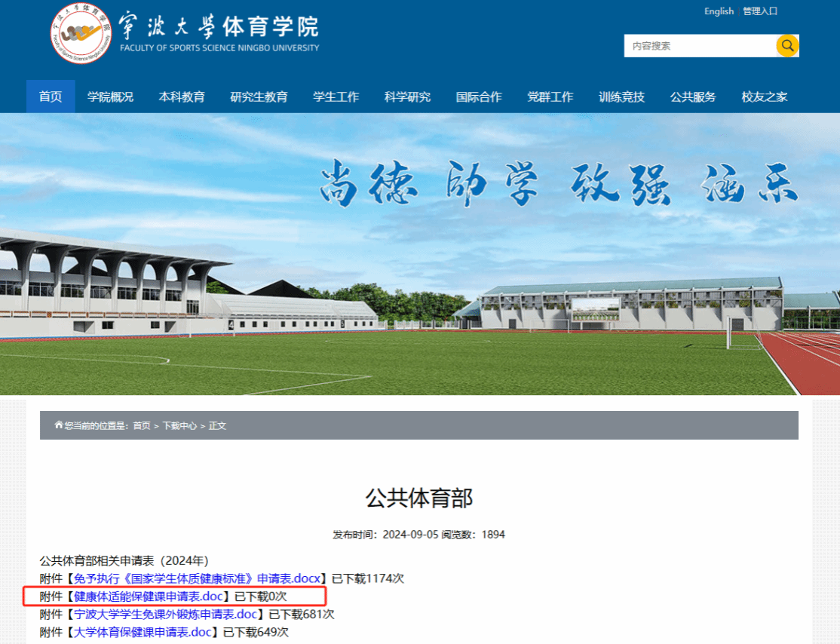Open the 本科教育 menu item
This screenshot has height=644, width=840.
pos(182,97)
